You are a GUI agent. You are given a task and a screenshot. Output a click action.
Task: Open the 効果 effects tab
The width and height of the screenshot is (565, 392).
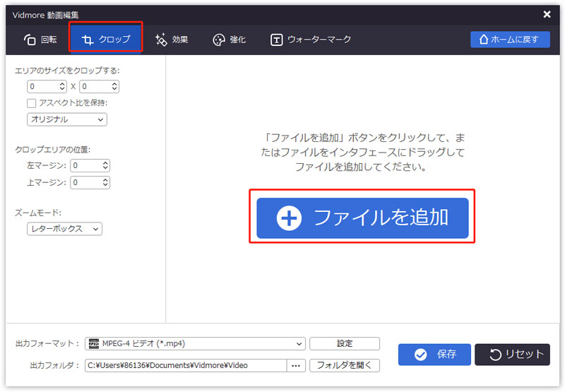tap(172, 40)
